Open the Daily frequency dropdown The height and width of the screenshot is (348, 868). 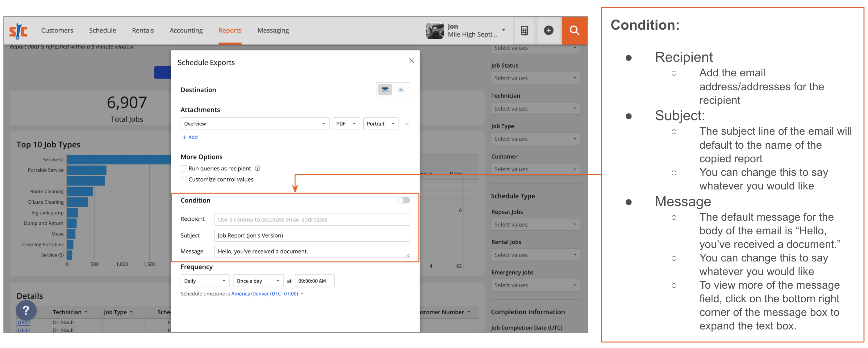pyautogui.click(x=205, y=281)
